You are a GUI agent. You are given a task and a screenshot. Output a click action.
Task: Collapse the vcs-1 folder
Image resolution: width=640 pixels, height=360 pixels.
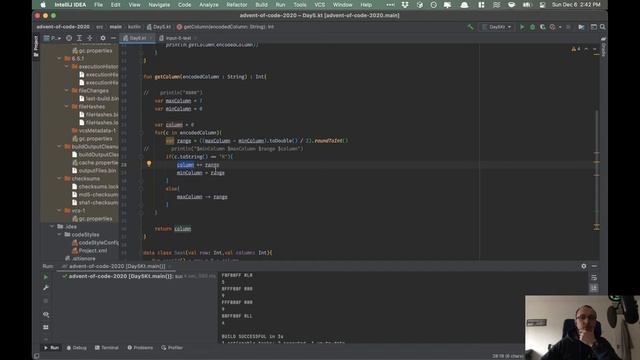(x=60, y=211)
